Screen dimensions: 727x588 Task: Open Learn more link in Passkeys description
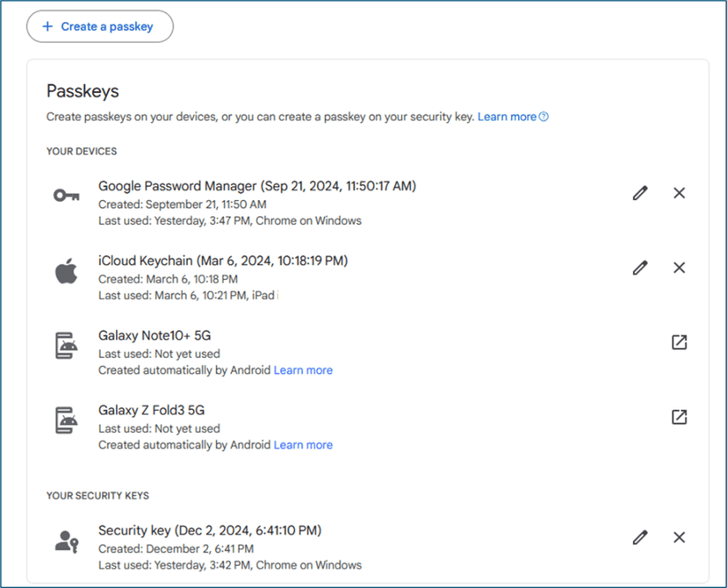point(507,117)
